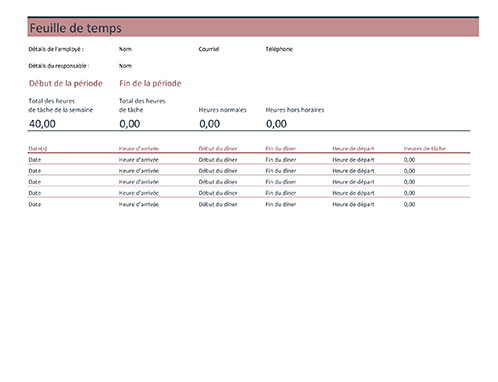
Task: Click the "de tâche de la semaine" label
Action: (x=61, y=110)
